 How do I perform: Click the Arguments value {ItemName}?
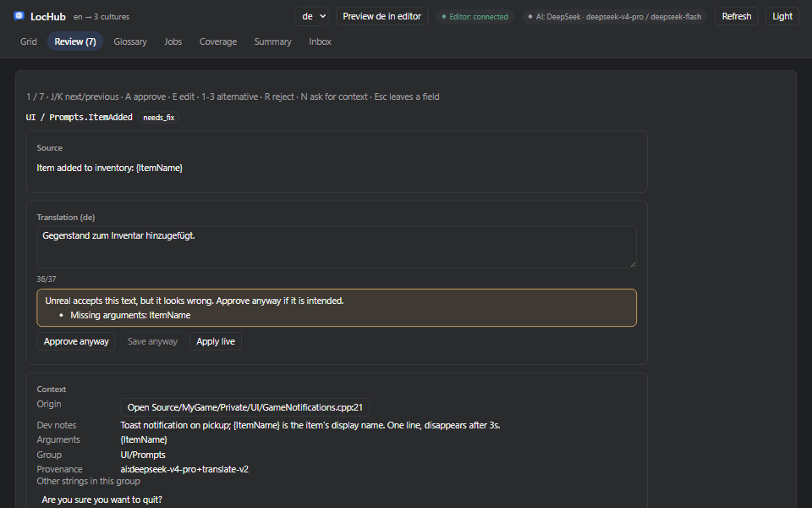[x=144, y=439]
